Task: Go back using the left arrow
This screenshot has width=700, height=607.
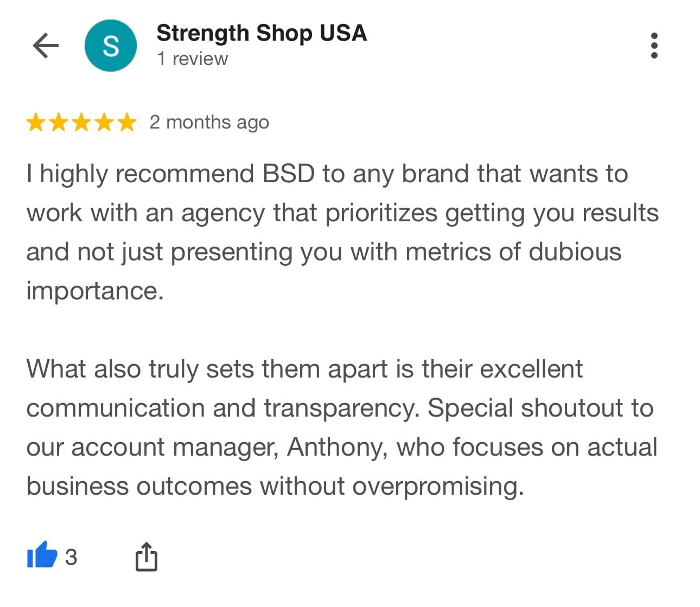Action: [x=46, y=46]
